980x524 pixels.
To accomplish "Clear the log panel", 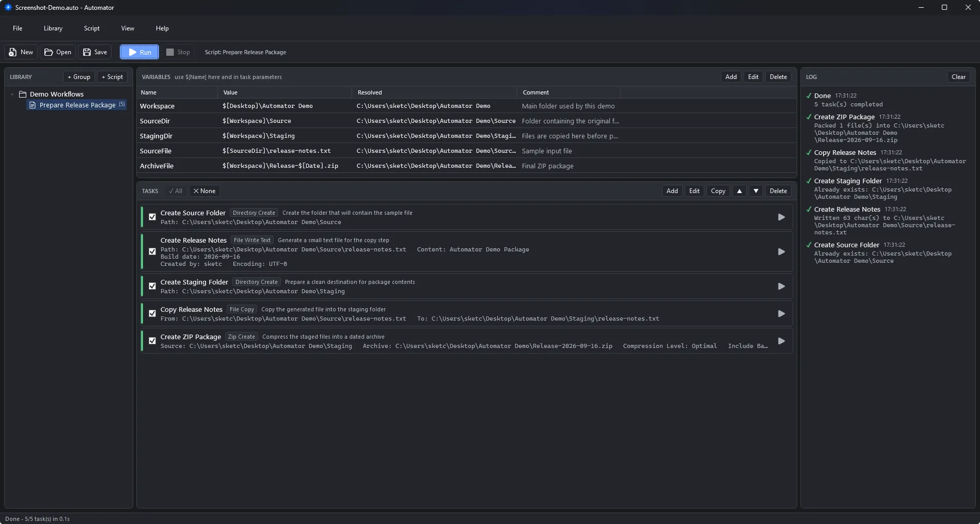I will (958, 77).
